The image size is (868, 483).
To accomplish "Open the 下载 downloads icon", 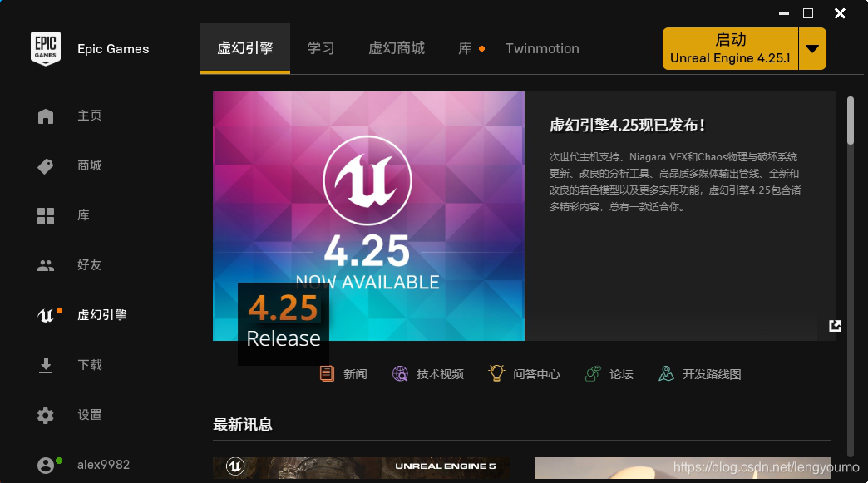I will point(46,365).
